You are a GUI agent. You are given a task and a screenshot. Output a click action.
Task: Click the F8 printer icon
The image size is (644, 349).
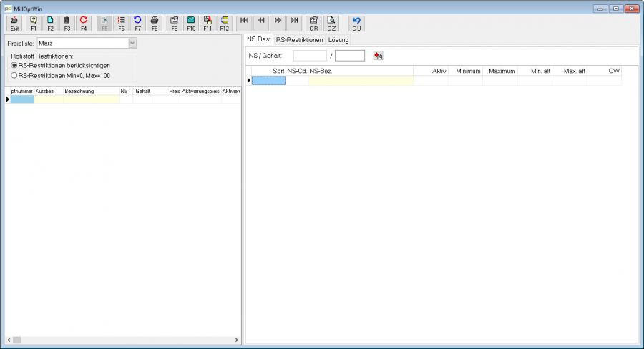coord(155,24)
